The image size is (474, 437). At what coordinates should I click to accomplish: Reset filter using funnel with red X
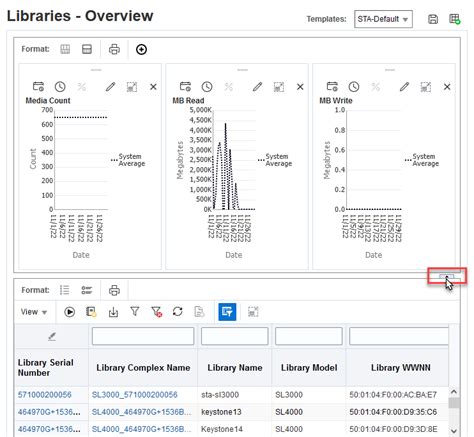(x=156, y=312)
